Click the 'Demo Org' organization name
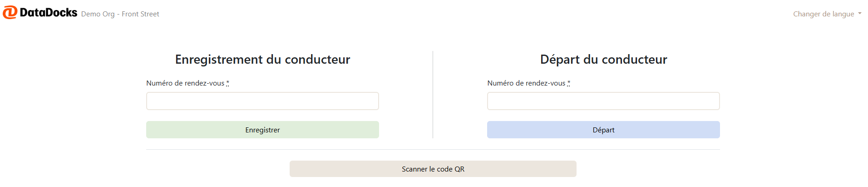This screenshot has width=868, height=187. [x=98, y=14]
